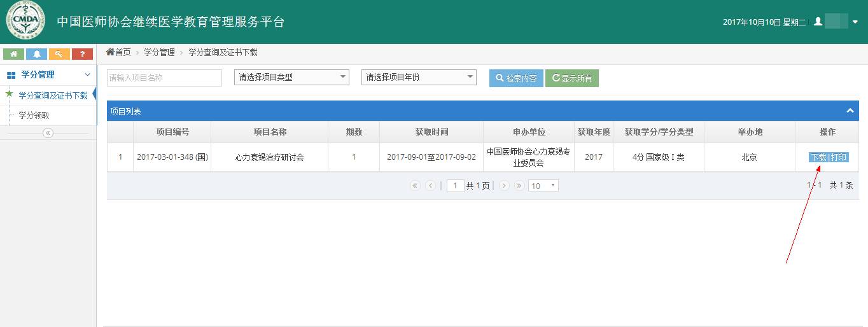Select 学分查询及证书下载 sidebar item
Screen dimensions: 868x327
(x=53, y=95)
